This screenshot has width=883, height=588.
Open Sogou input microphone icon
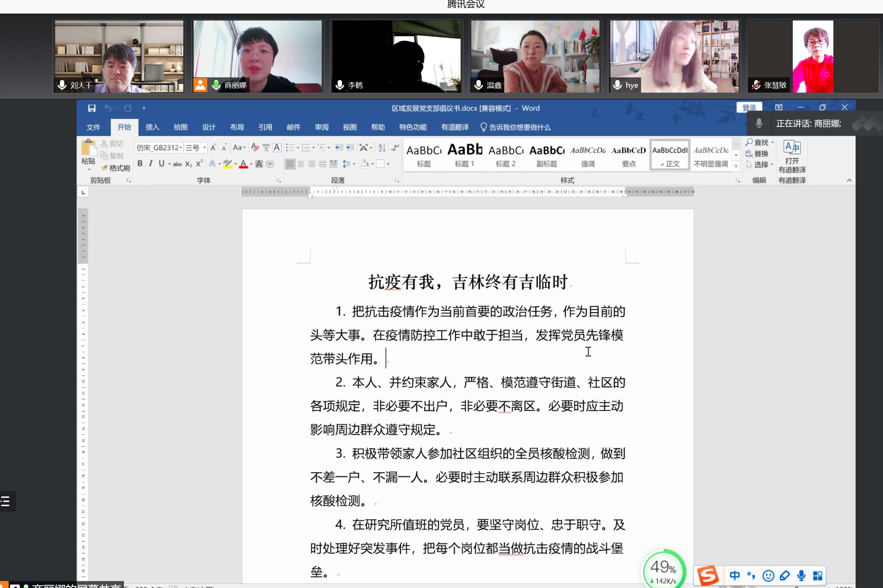801,575
